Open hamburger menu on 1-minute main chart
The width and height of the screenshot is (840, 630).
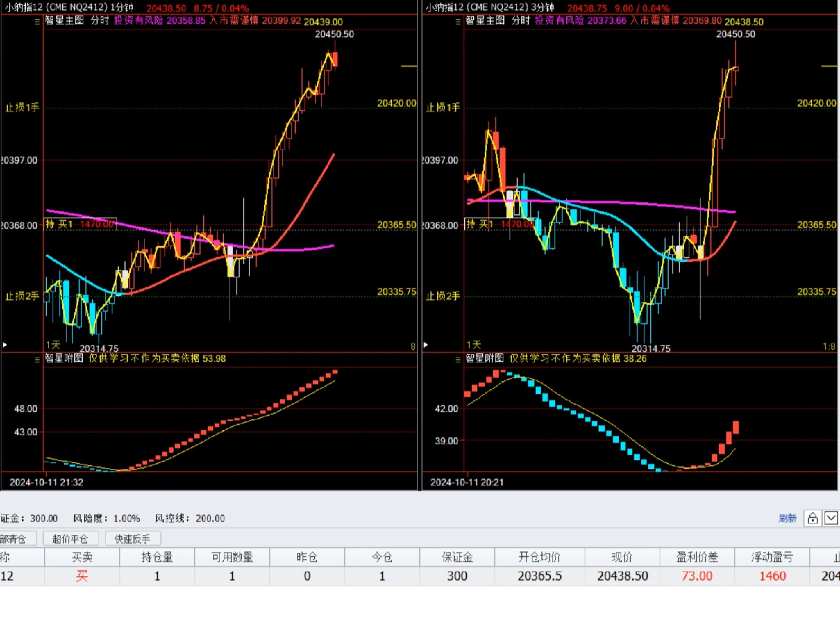pyautogui.click(x=37, y=21)
